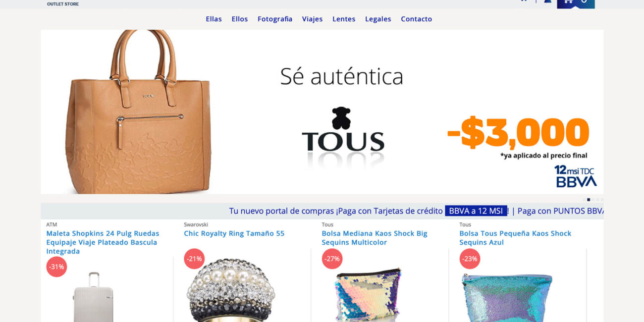Select the active dark carousel indicator dot
This screenshot has width=644, height=322.
point(589,200)
